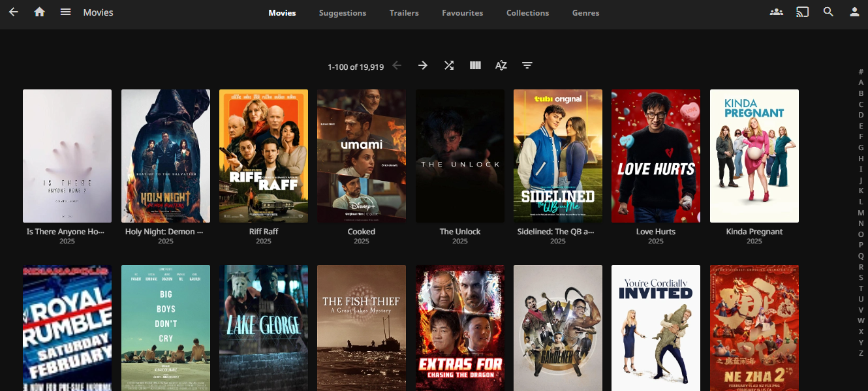Jump to letter D in alphabet picker
This screenshot has height=391, width=868.
[x=861, y=116]
